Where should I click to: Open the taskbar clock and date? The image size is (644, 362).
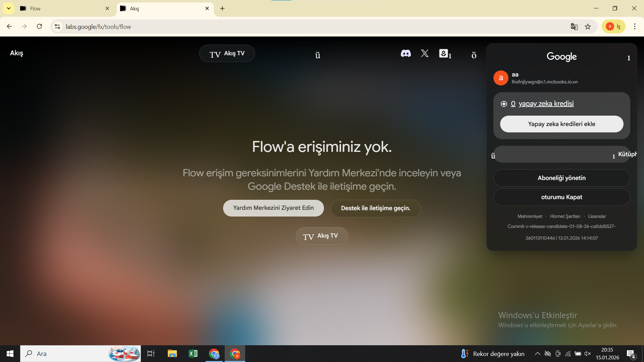pos(607,354)
